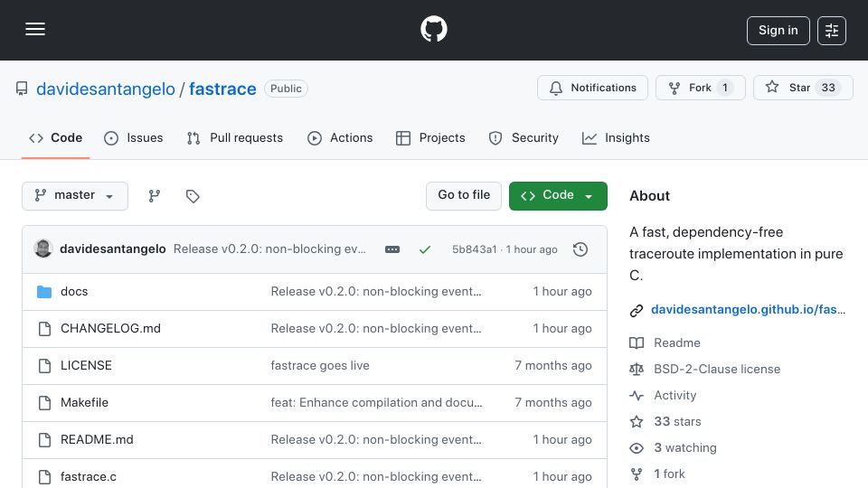Switch to the Code tab
This screenshot has height=488, width=868.
click(55, 137)
